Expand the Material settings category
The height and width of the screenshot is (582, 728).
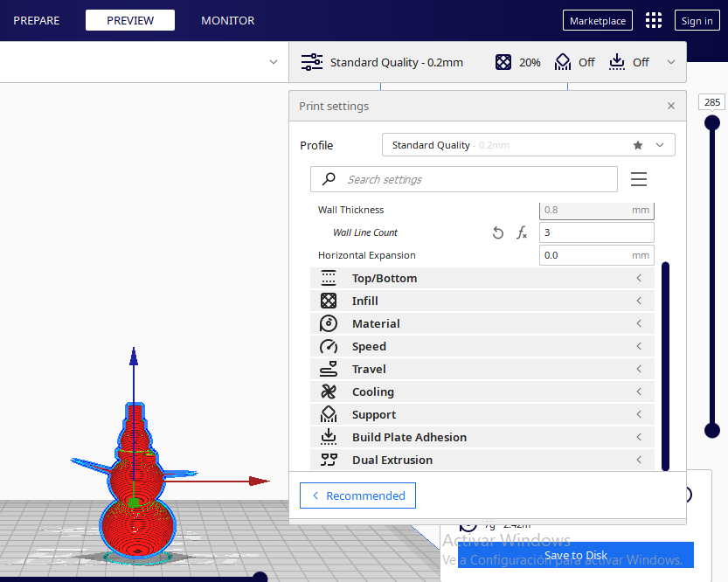point(482,323)
